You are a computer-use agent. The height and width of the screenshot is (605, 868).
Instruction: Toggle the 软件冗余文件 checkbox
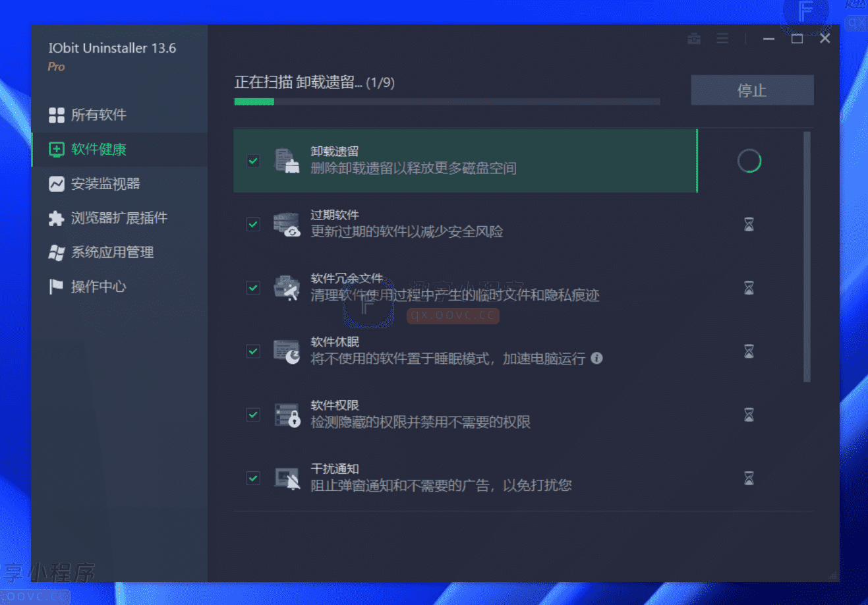point(253,287)
